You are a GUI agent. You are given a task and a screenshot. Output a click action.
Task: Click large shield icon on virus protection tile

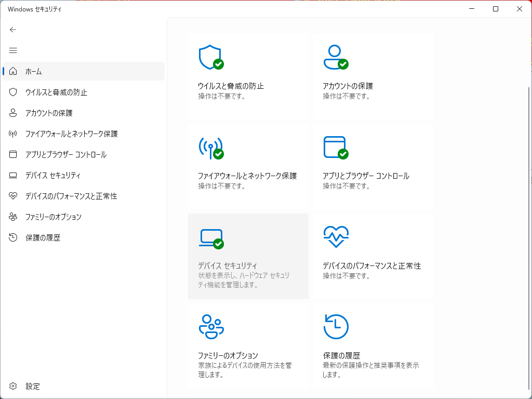[x=211, y=57]
